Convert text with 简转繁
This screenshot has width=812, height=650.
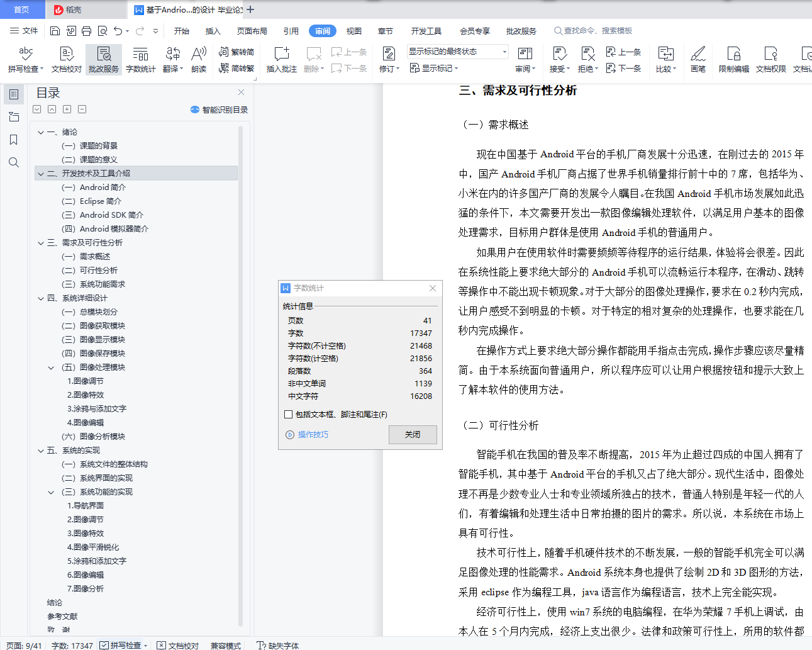[236, 68]
